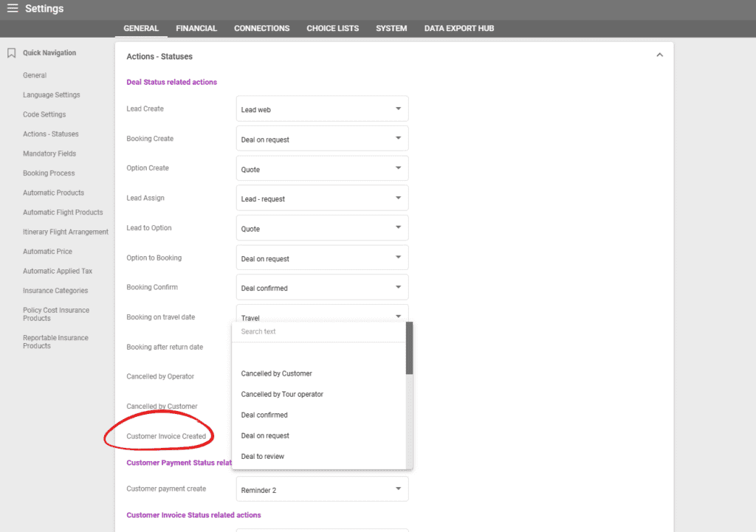Screen dimensions: 756x532
Task: Click the dropdown list scrollbar
Action: pos(408,347)
